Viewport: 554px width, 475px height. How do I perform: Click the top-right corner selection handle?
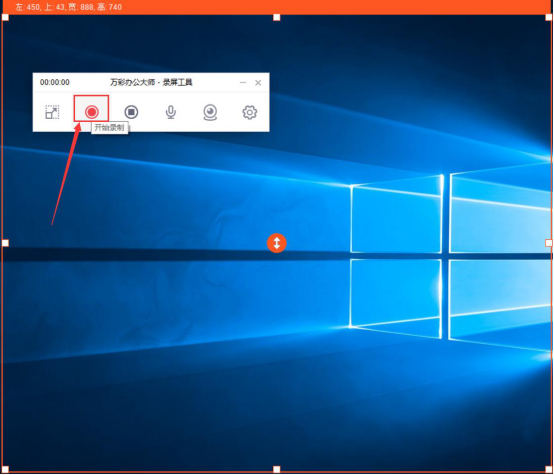tap(548, 17)
